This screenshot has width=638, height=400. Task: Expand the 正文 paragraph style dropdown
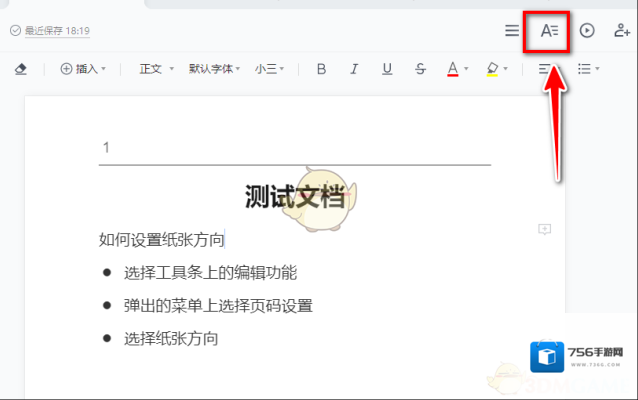coord(156,69)
